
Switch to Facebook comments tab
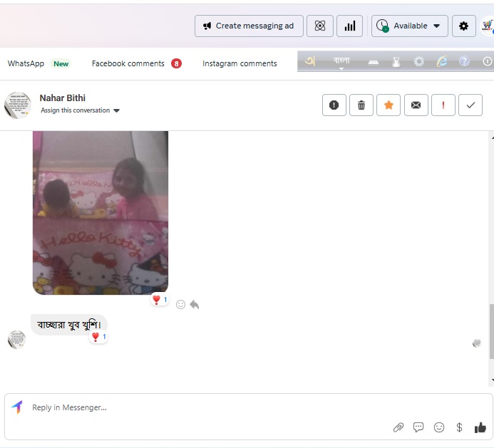click(x=128, y=63)
